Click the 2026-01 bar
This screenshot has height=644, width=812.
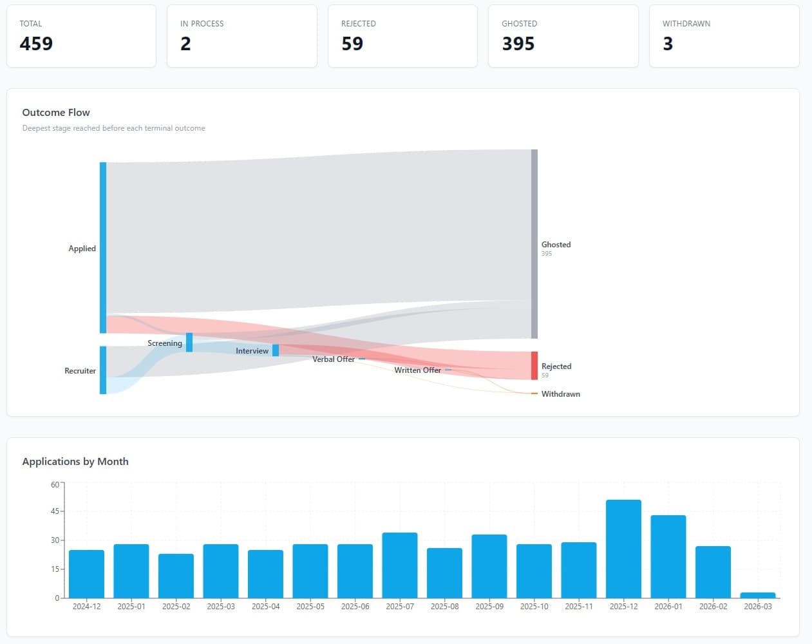[668, 555]
